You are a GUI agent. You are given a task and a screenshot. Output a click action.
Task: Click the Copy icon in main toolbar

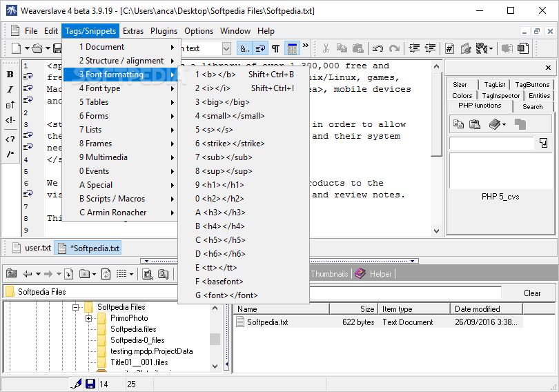tap(342, 48)
